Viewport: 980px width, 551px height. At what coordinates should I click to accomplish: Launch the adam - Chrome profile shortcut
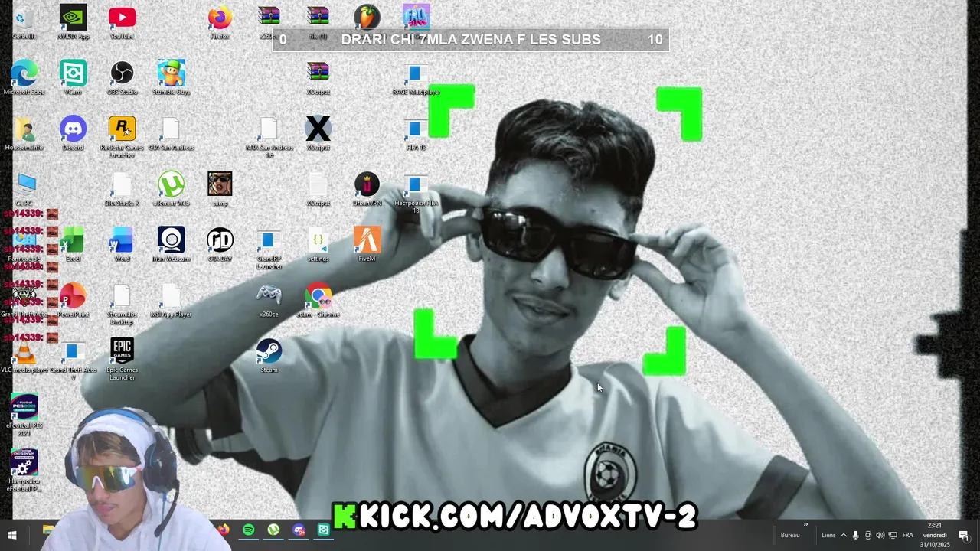[318, 301]
